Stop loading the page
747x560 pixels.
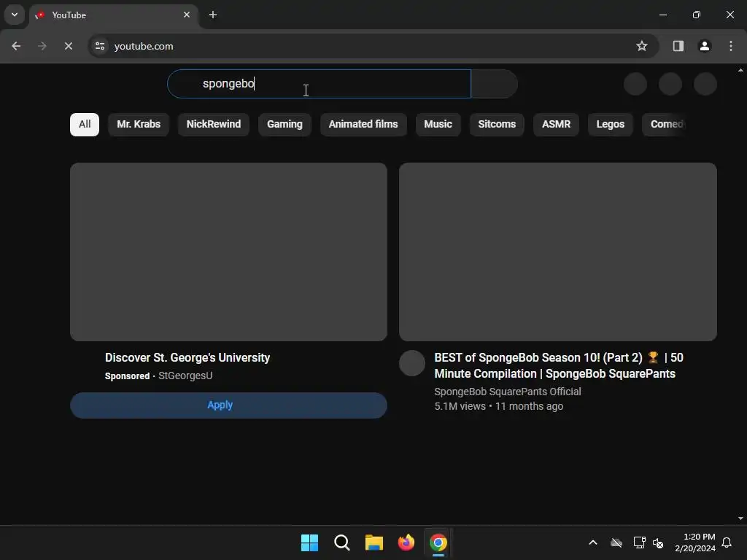pyautogui.click(x=68, y=46)
